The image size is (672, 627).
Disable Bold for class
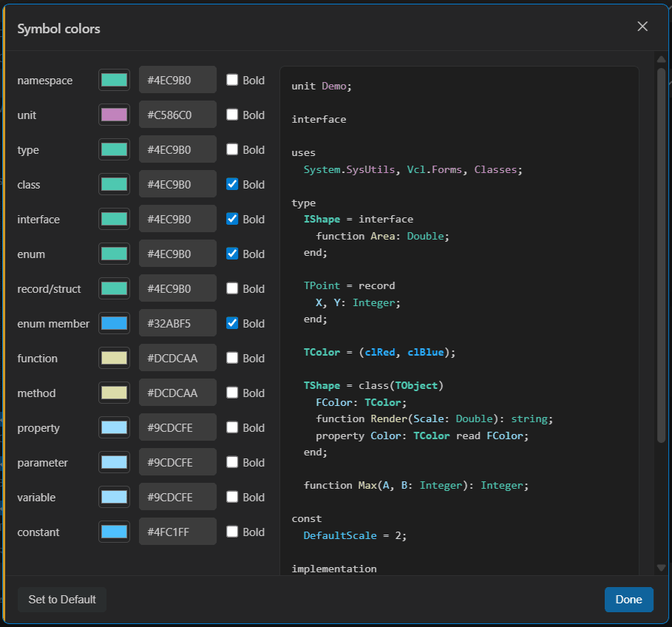[232, 184]
